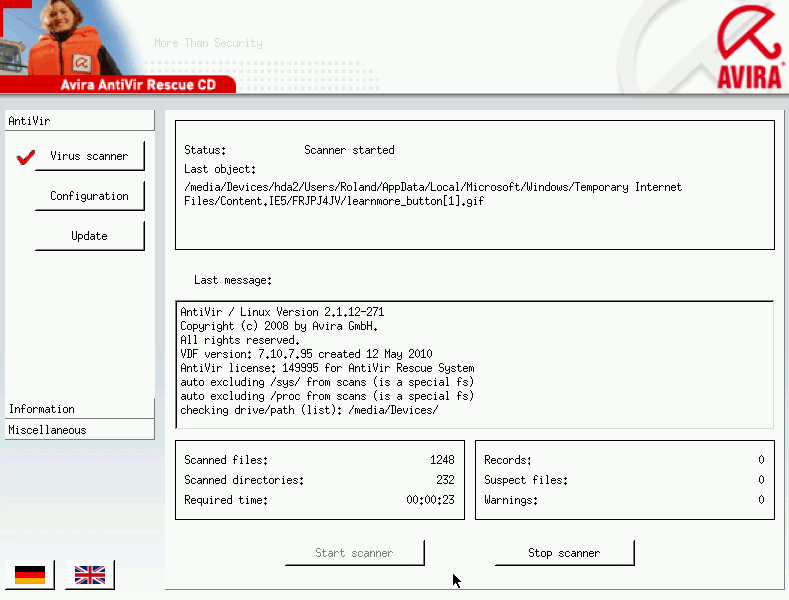
Task: Click the AntiVir / Linux Version line
Action: [282, 312]
